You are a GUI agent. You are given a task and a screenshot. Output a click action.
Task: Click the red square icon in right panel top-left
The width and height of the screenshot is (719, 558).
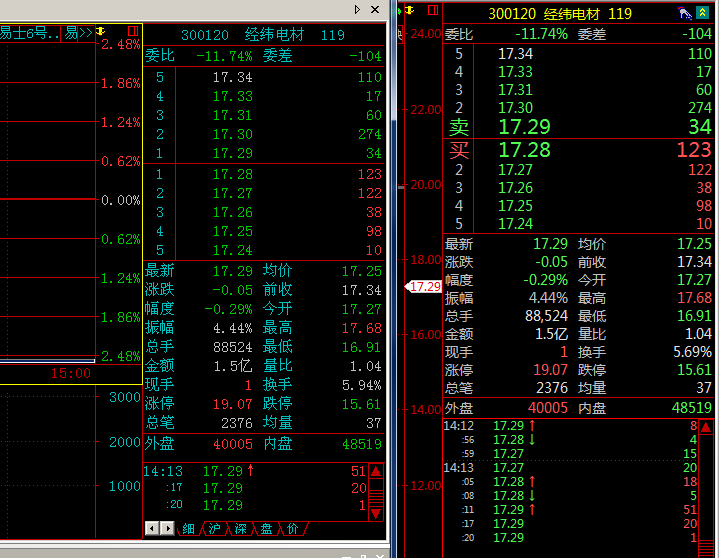431,10
